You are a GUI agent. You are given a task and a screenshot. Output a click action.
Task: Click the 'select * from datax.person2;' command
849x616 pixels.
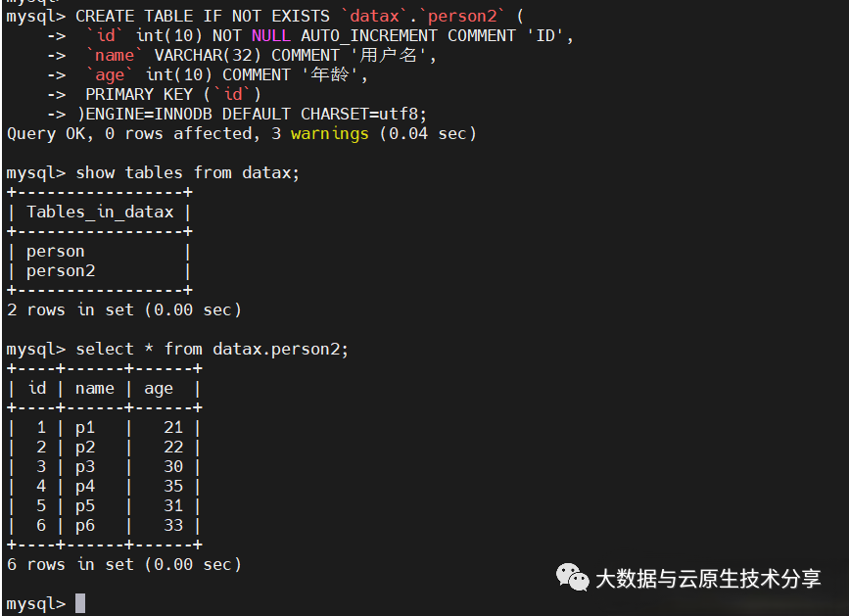click(x=212, y=349)
